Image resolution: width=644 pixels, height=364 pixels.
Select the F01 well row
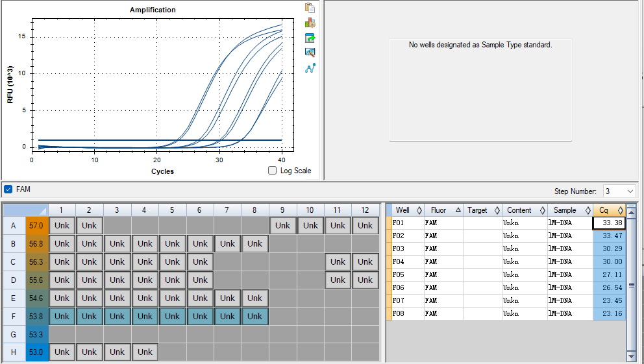(506, 223)
